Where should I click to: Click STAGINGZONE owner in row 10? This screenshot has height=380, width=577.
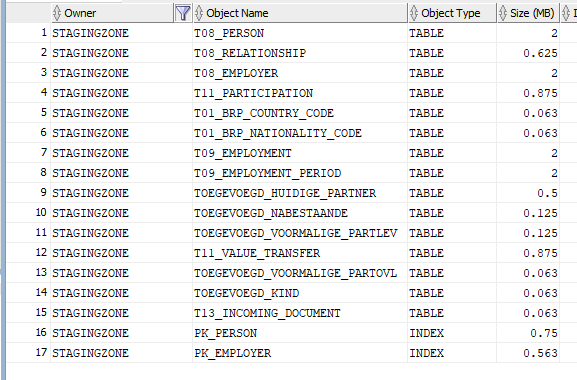pyautogui.click(x=121, y=213)
